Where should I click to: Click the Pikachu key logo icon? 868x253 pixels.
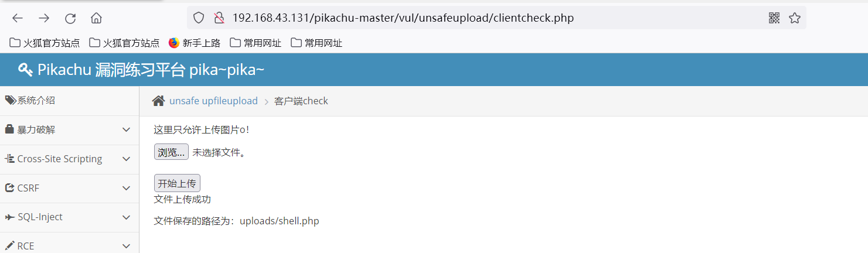[x=25, y=70]
